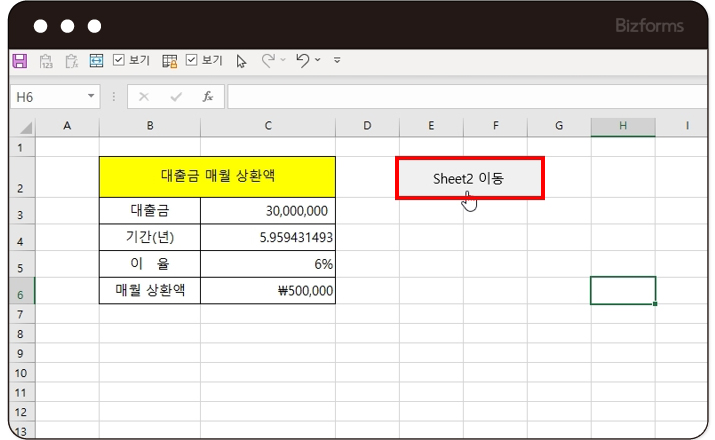Click the 매월 상환액 label cell in row 6
The image size is (715, 440).
pos(150,290)
